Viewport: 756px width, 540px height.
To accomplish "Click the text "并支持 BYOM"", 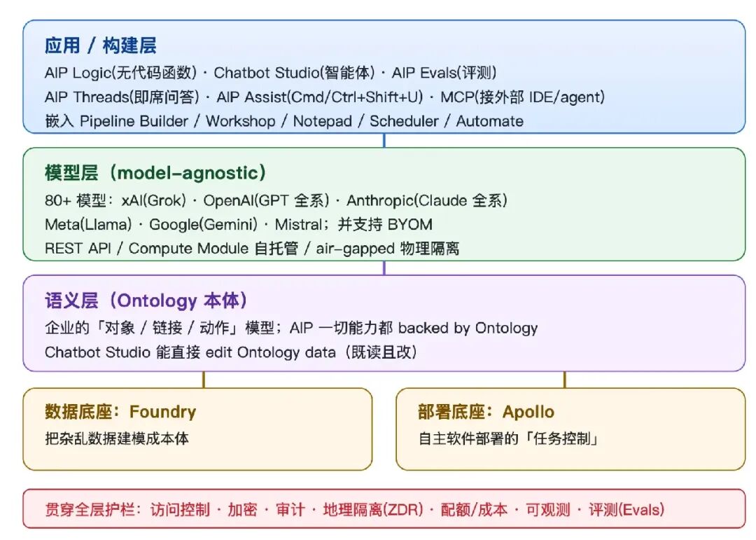I will click(385, 224).
